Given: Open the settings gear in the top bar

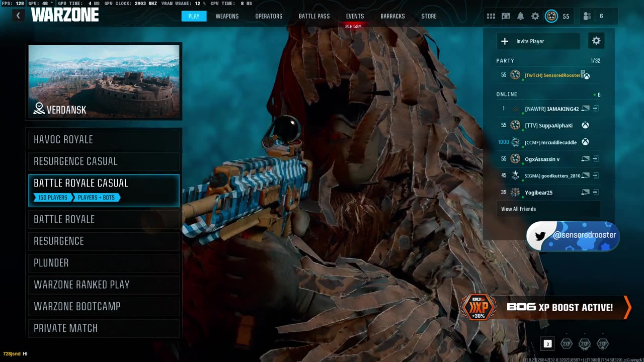Looking at the screenshot, I should (x=535, y=16).
